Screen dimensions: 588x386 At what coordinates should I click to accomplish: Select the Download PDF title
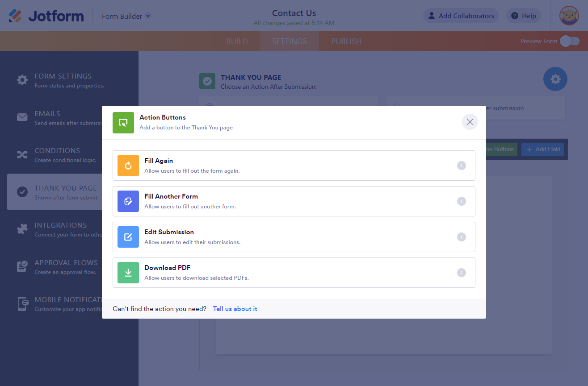click(167, 268)
